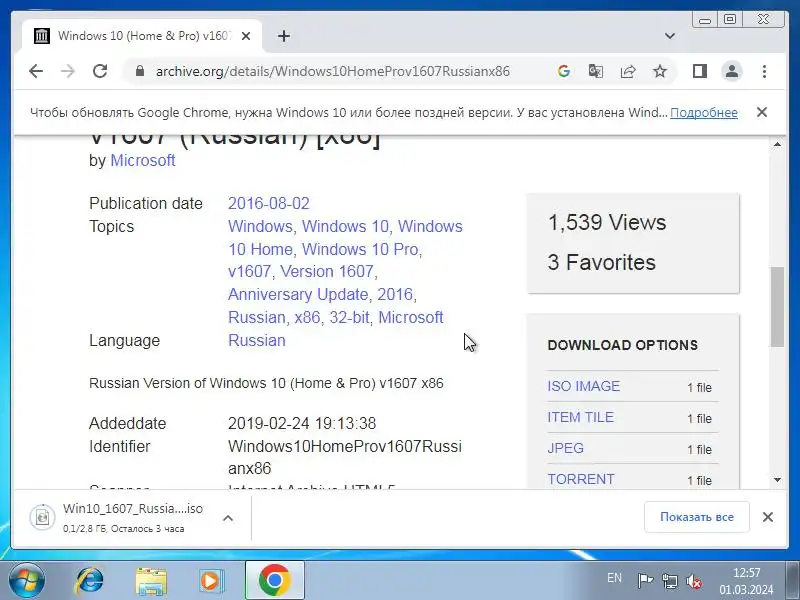The width and height of the screenshot is (800, 600).
Task: Dismiss the Chrome update notification bar
Action: coord(762,112)
